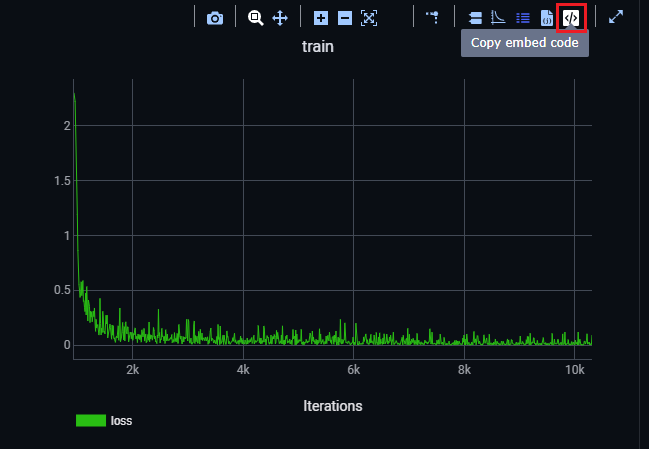Reset axes with the autoscale icon
The height and width of the screenshot is (449, 649).
tap(369, 18)
